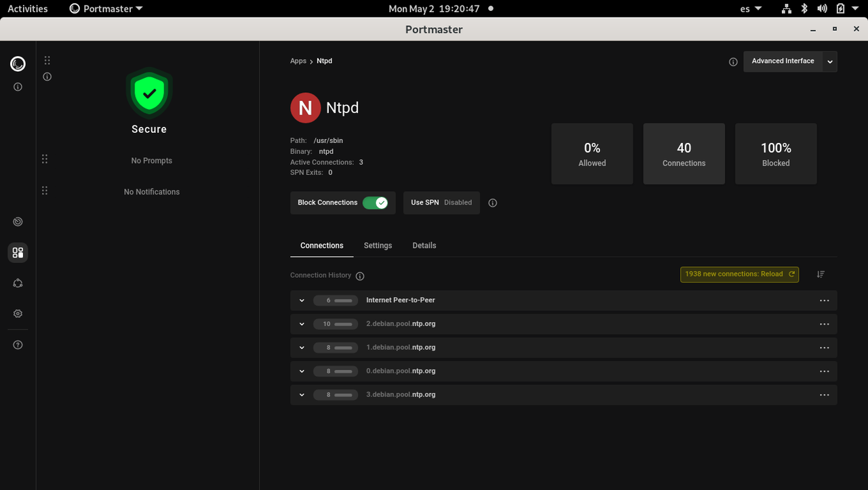
Task: Click info icon beside Connection History
Action: tap(360, 276)
